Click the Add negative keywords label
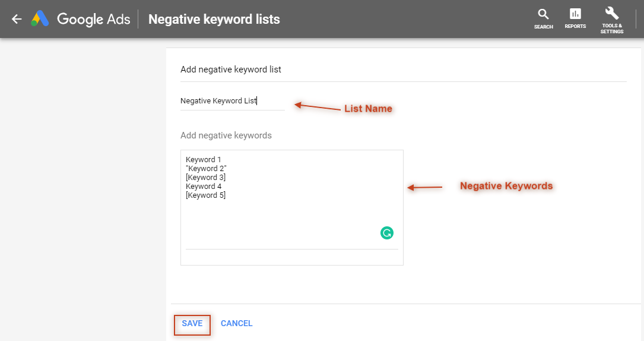 click(226, 135)
